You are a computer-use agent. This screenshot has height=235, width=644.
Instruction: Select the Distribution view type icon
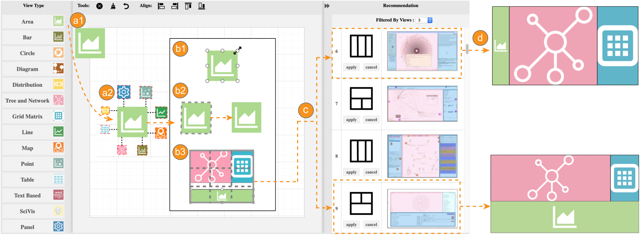(58, 84)
